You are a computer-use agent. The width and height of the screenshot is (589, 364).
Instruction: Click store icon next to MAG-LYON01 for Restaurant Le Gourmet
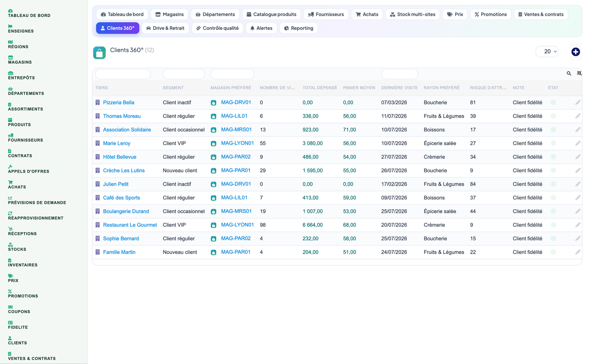(213, 225)
